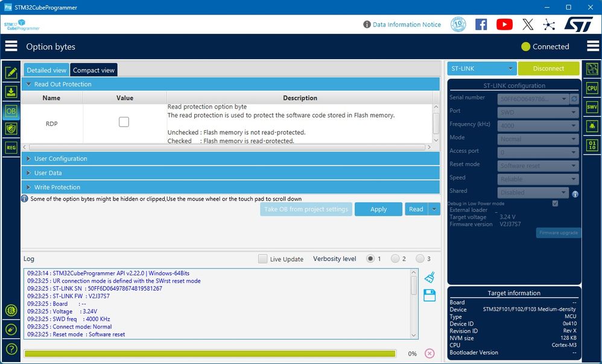
Task: Click the ST logo
Action: pyautogui.click(x=578, y=24)
